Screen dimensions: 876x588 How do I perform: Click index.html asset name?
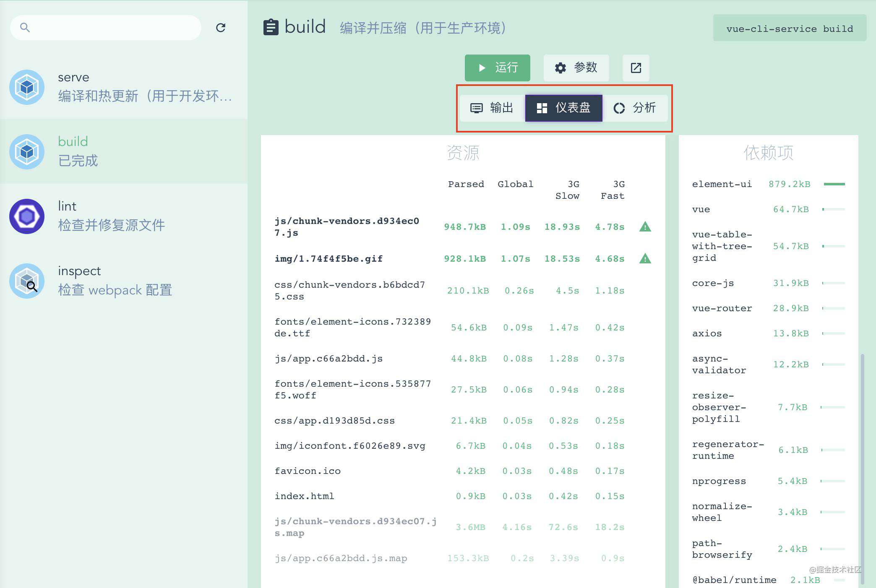click(305, 496)
